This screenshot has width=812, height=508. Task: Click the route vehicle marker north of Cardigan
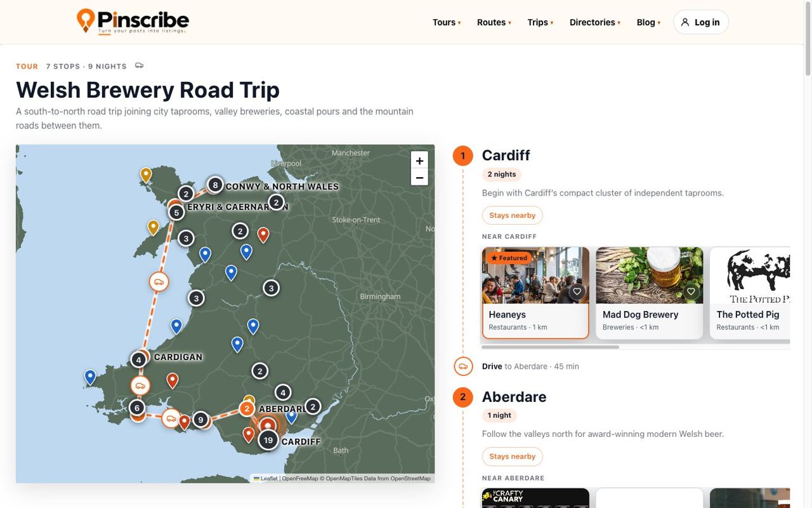click(x=159, y=281)
